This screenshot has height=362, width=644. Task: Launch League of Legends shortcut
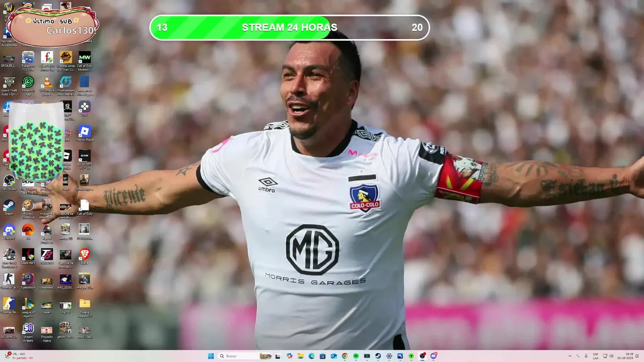tap(28, 307)
